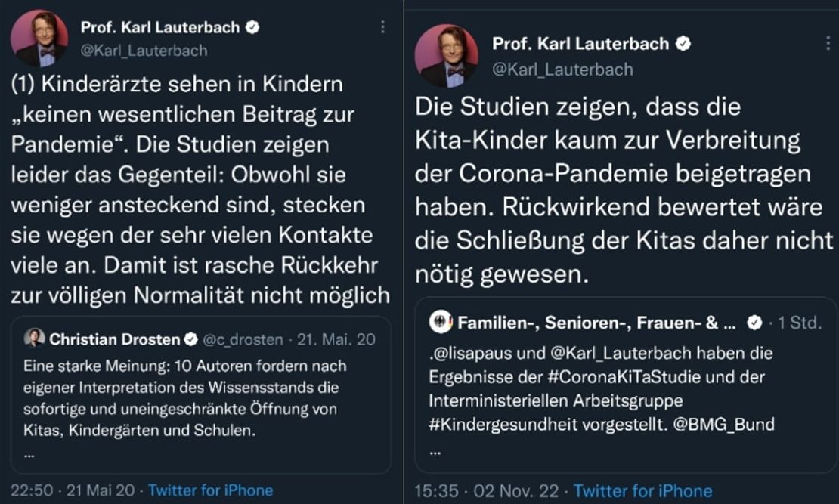
Task: Click Christian Drosten's small profile picture
Action: tap(35, 339)
